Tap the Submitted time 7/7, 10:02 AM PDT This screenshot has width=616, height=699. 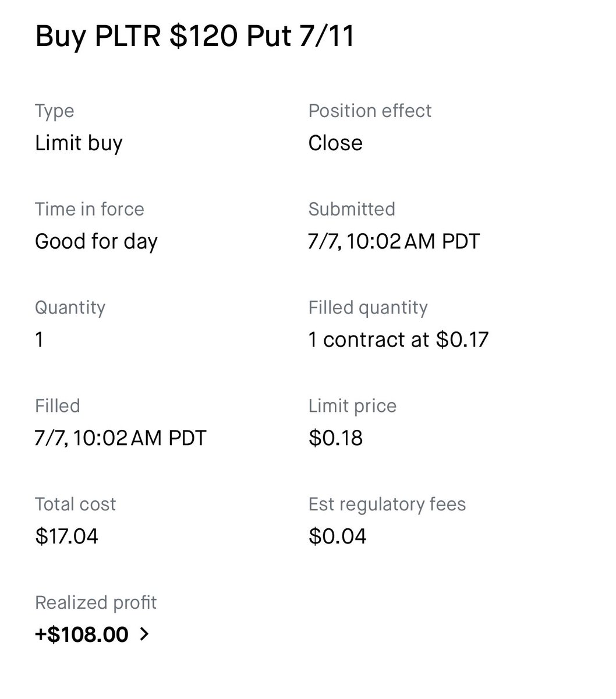(x=394, y=241)
